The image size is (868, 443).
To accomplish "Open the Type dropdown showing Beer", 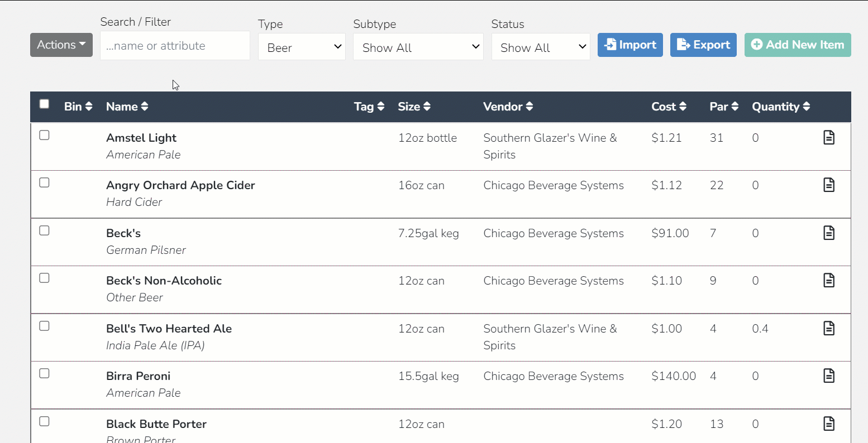I will (302, 47).
